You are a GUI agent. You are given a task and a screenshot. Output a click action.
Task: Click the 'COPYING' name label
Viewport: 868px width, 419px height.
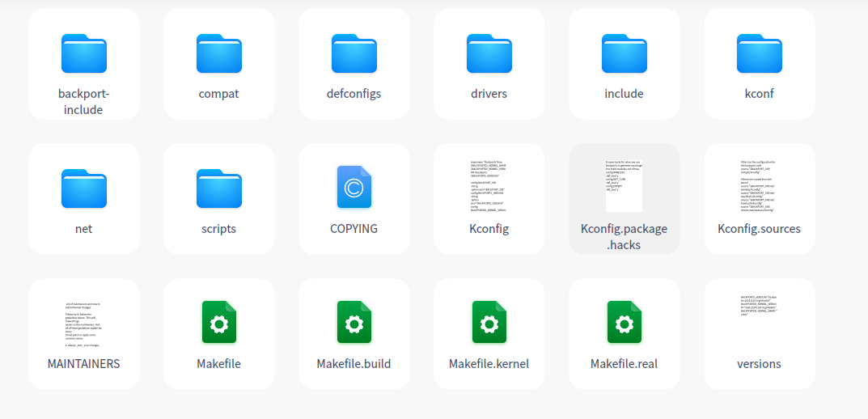pos(354,229)
